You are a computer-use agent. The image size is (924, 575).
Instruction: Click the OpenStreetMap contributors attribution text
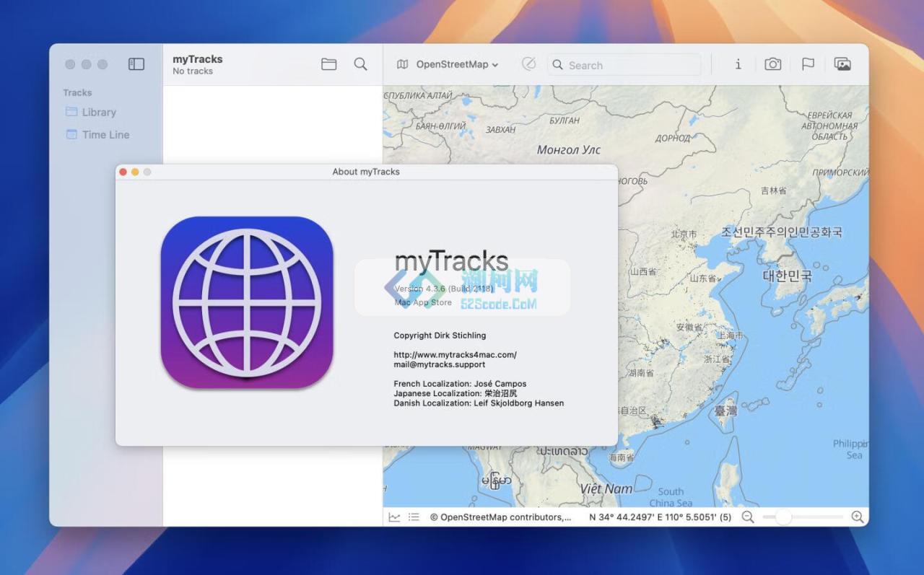[x=500, y=517]
